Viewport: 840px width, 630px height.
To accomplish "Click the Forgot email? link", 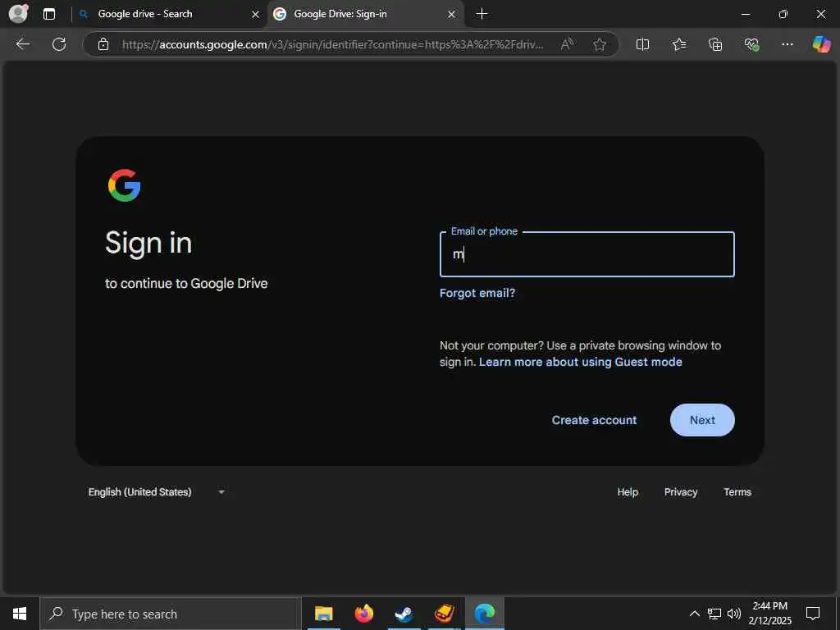I will coord(477,293).
